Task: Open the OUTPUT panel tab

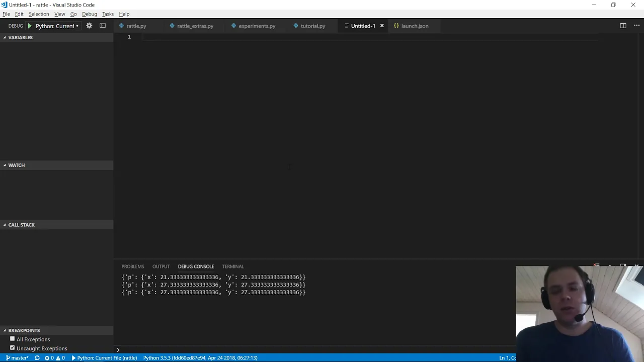Action: 161,266
